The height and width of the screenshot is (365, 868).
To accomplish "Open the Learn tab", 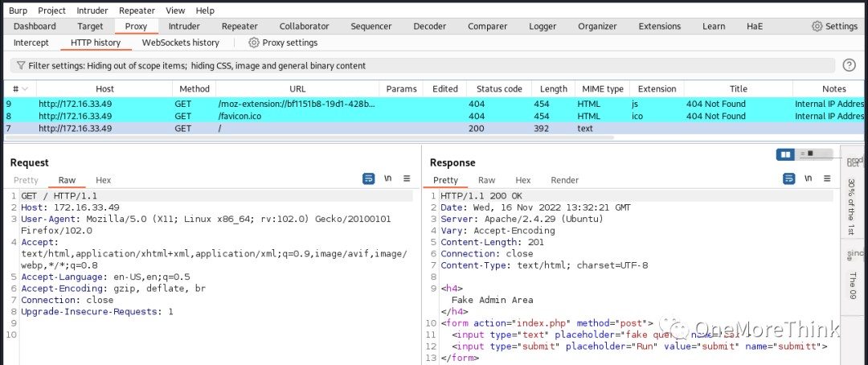I will pyautogui.click(x=714, y=26).
